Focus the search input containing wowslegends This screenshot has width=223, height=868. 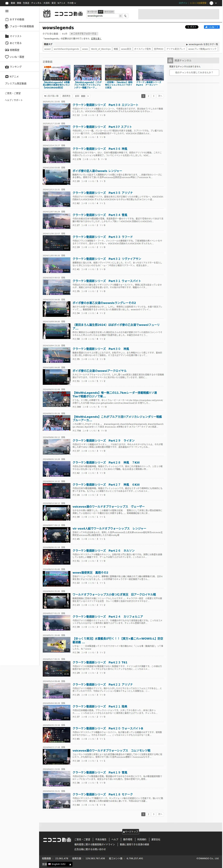click(103, 16)
